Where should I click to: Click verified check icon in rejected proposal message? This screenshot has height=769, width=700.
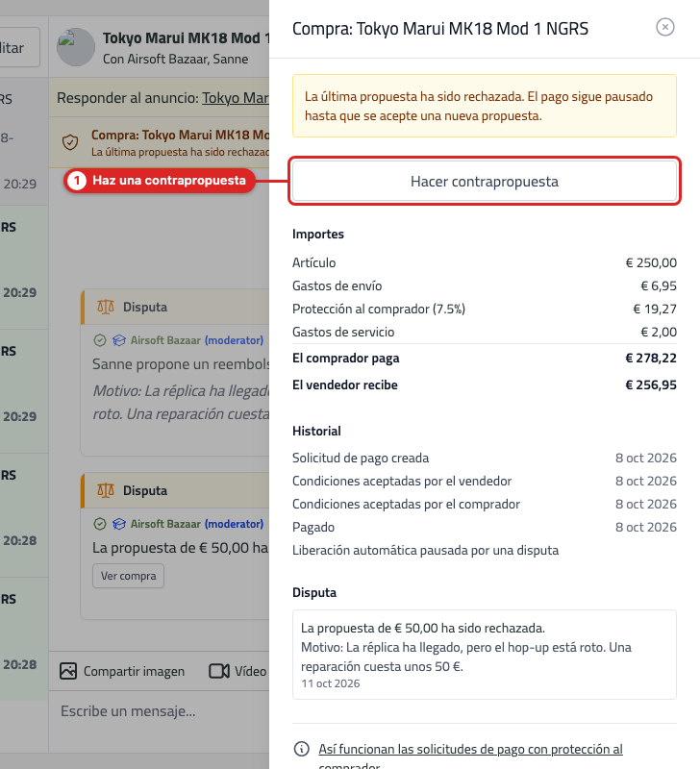tap(100, 524)
